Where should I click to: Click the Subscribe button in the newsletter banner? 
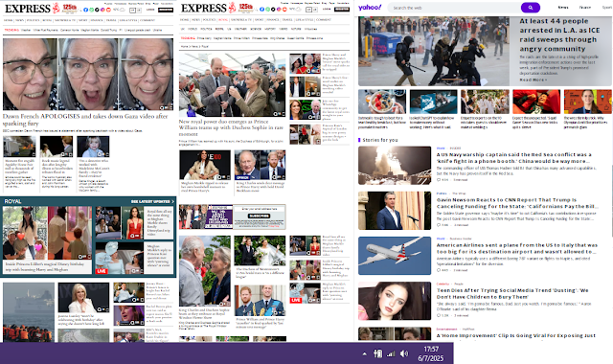[x=259, y=216]
